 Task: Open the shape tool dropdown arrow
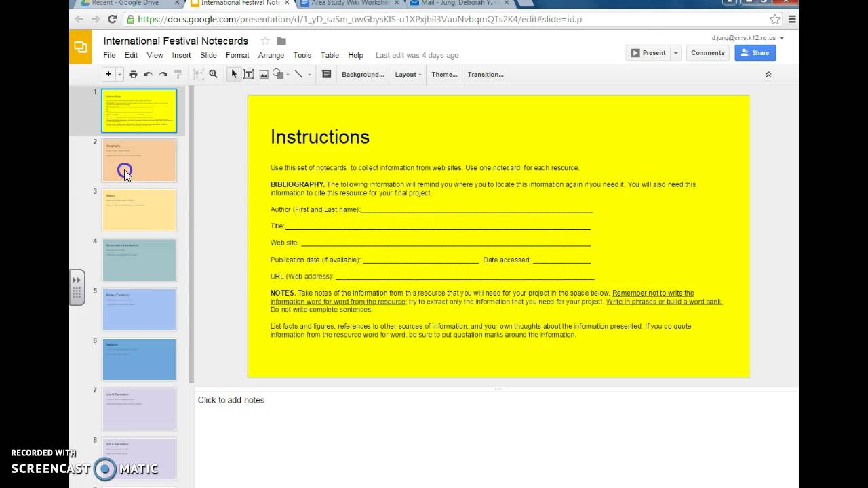[x=288, y=75]
